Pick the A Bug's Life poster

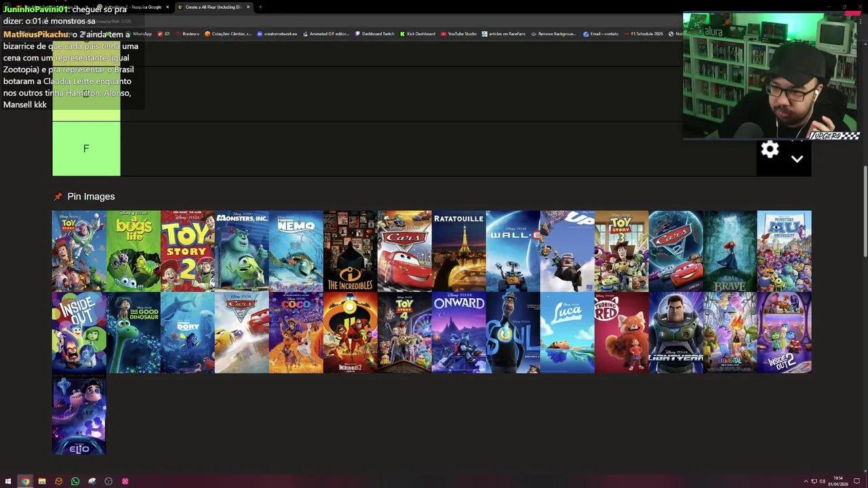point(134,251)
